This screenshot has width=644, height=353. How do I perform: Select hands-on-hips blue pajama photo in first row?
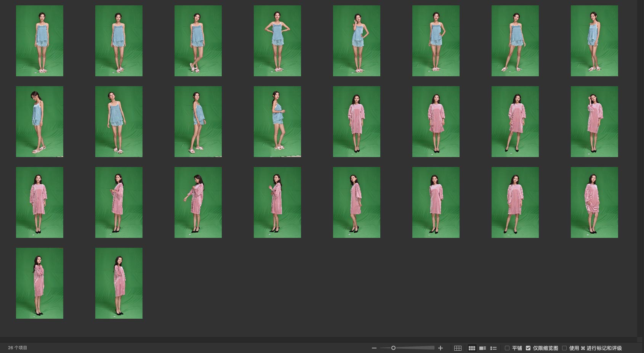(277, 41)
